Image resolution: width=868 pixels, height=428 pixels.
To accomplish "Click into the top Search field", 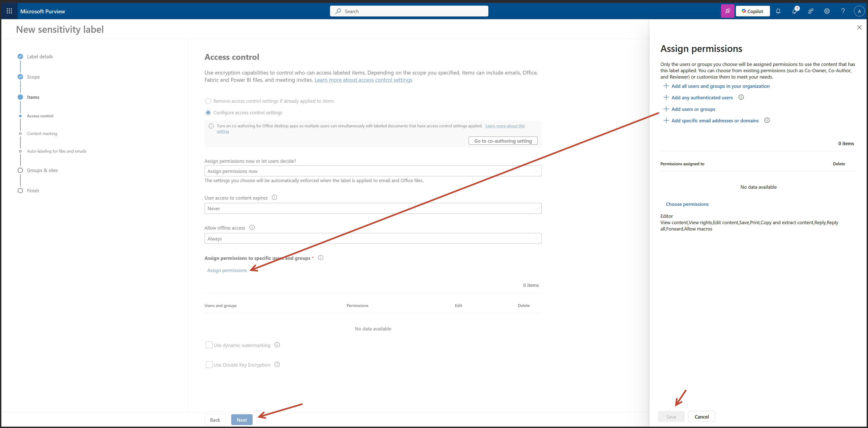I will click(409, 11).
